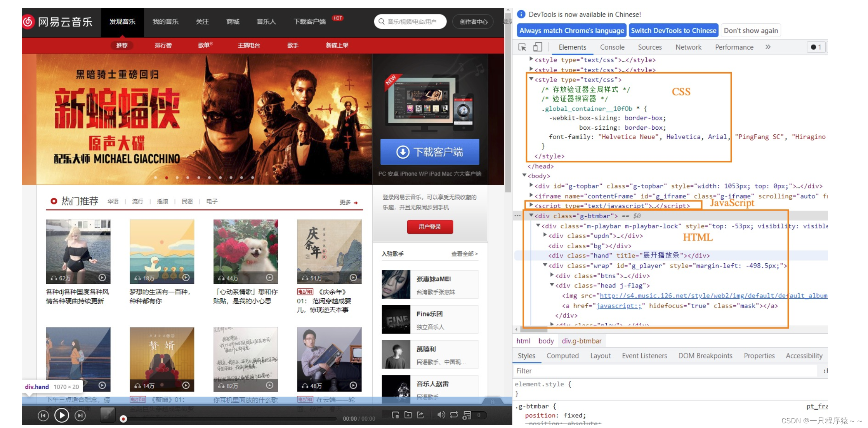
Task: Toggle the loop mode icon in the player bar
Action: point(454,415)
